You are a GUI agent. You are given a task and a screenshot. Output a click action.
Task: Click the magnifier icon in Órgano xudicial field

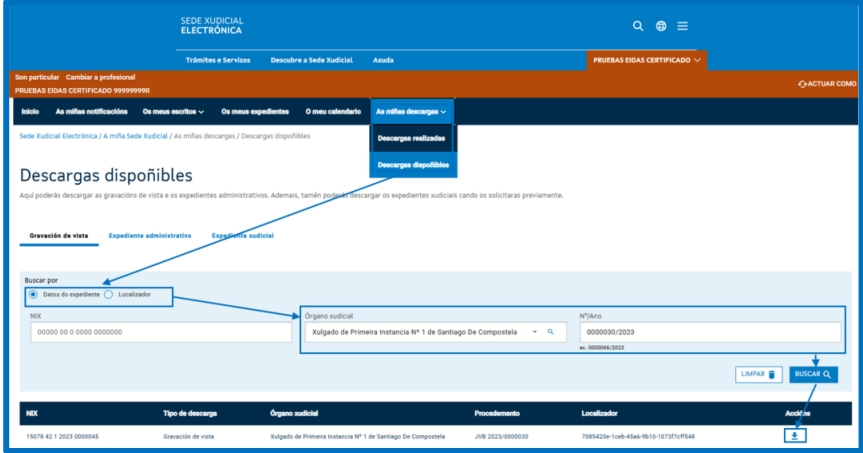click(x=550, y=331)
